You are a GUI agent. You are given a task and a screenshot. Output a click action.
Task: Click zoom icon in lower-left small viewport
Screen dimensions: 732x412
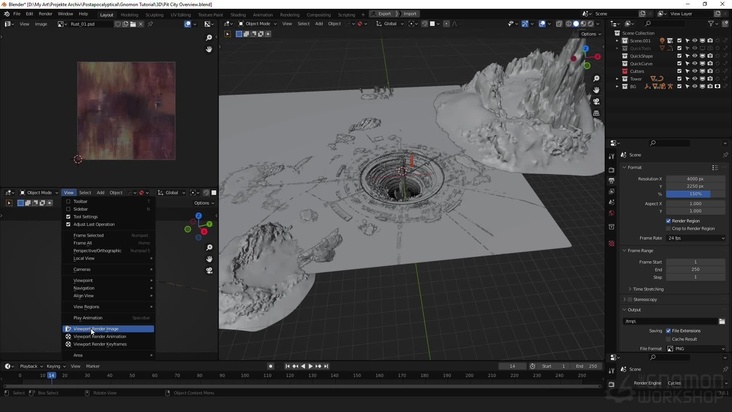click(x=210, y=248)
